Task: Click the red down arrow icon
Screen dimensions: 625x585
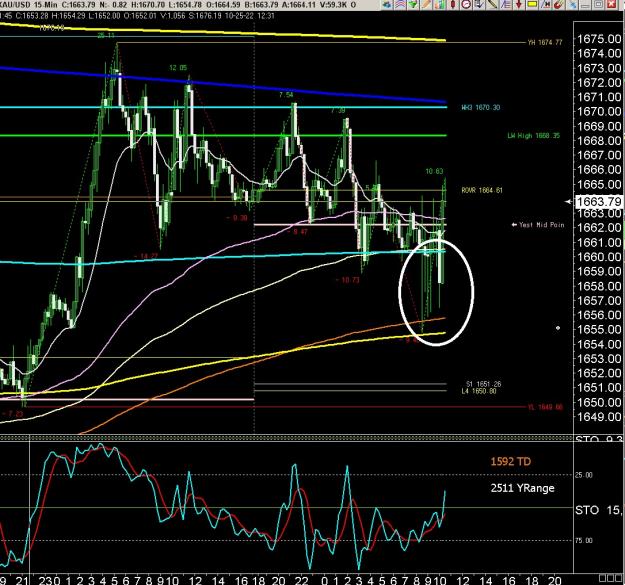Action: click(519, 4)
